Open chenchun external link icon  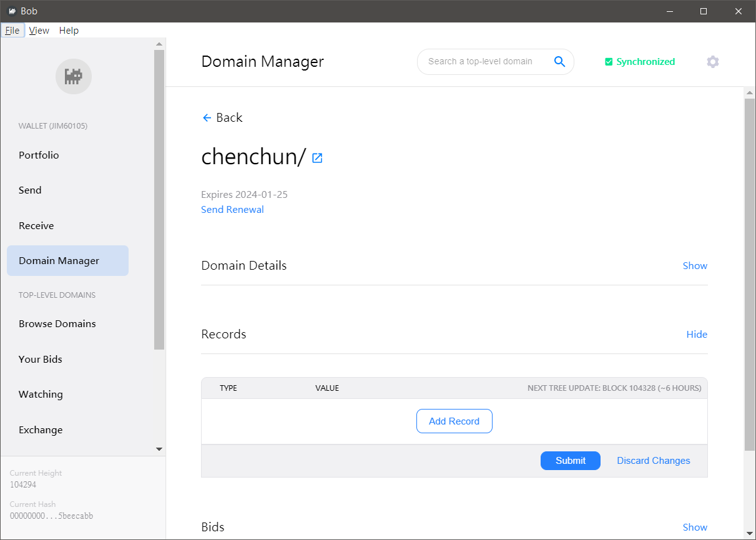point(317,158)
